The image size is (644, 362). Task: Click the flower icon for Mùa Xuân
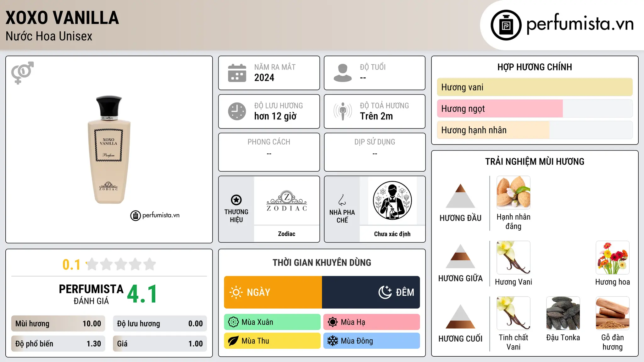click(x=233, y=322)
